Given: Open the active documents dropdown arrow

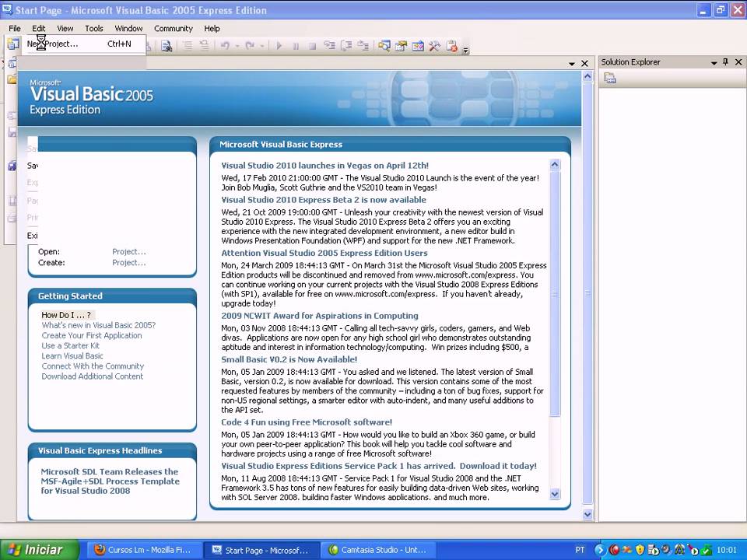Looking at the screenshot, I should pyautogui.click(x=572, y=63).
